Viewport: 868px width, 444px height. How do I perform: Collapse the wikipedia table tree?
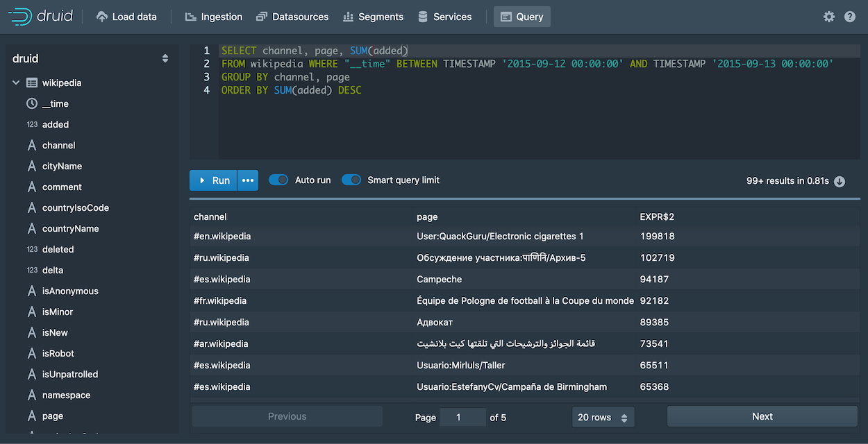[15, 83]
